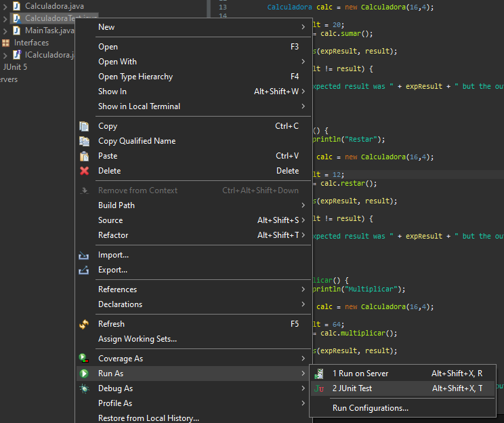Image resolution: width=504 pixels, height=423 pixels.
Task: Click the Calculadora.java file icon
Action: click(17, 6)
